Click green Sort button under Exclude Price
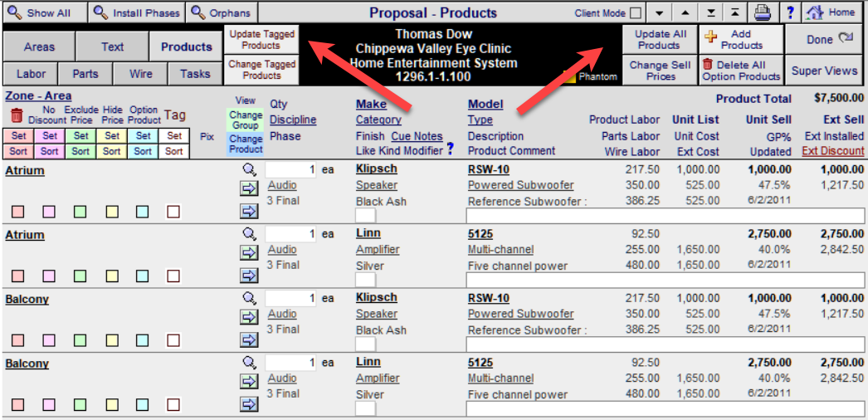The width and height of the screenshot is (868, 420). (x=80, y=151)
